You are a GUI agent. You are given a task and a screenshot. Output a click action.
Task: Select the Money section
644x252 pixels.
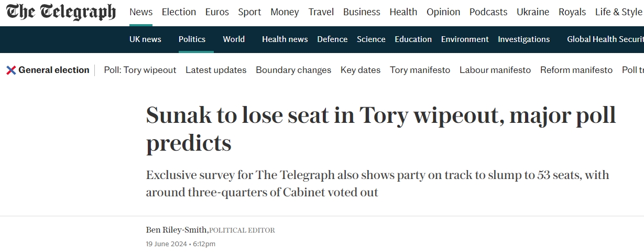coord(285,12)
